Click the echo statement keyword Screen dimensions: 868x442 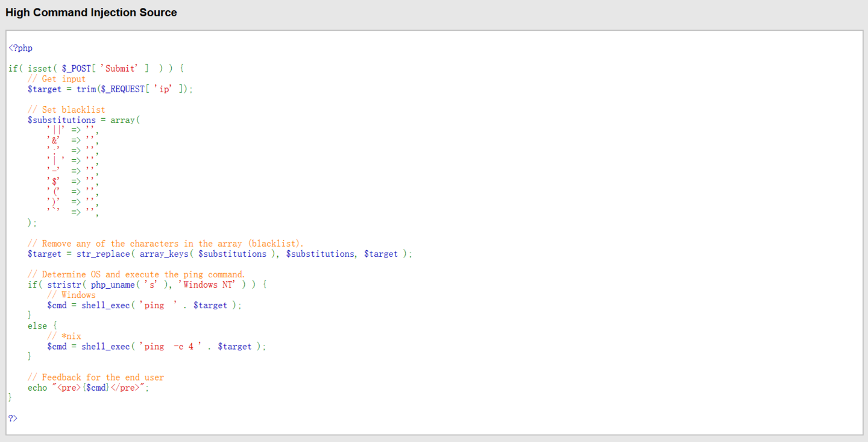[x=37, y=388]
